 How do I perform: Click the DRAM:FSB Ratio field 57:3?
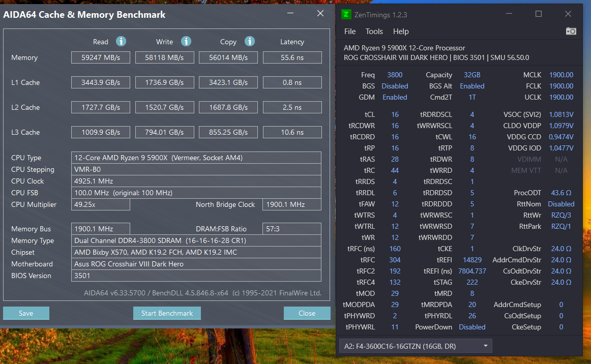pyautogui.click(x=292, y=228)
